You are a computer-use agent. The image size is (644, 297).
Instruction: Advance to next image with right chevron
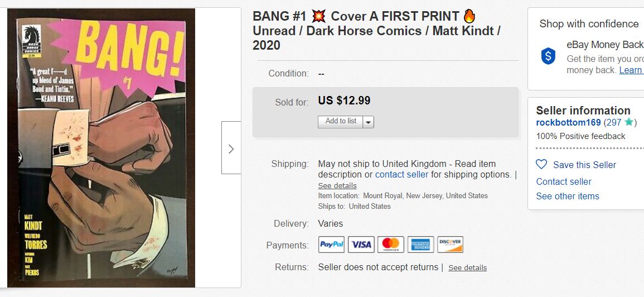pos(231,148)
